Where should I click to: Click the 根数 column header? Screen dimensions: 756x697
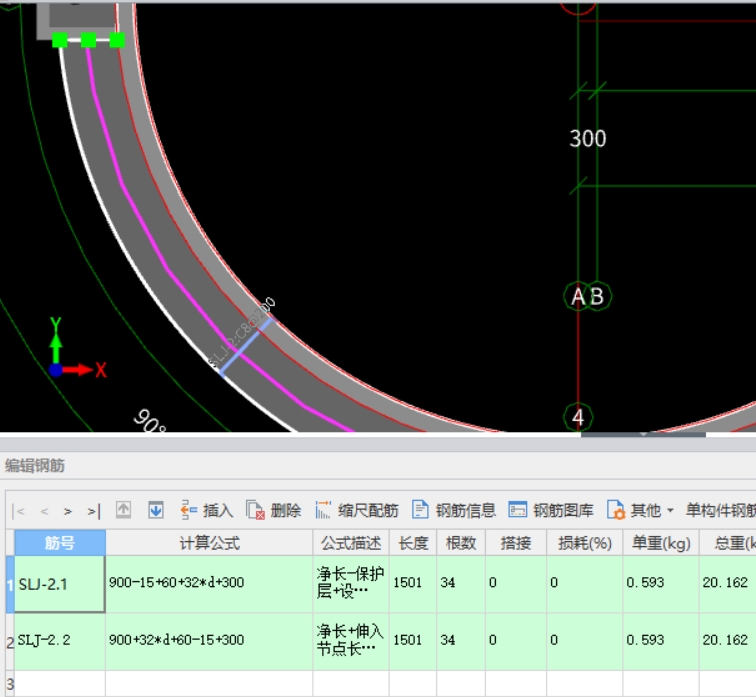point(461,543)
